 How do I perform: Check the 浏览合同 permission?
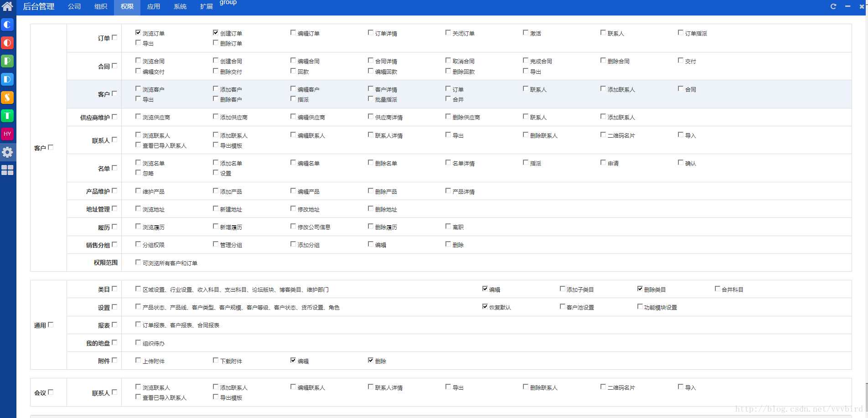(138, 61)
